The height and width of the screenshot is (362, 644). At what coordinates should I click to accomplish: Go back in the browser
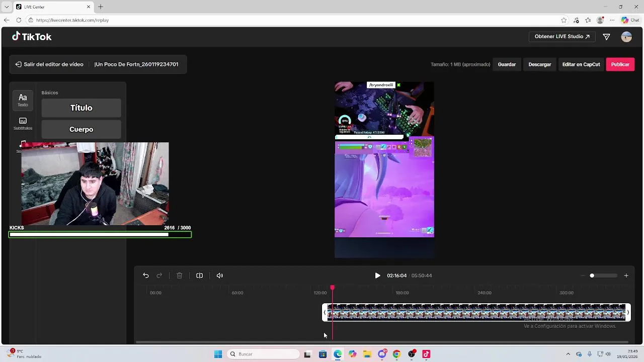click(6, 20)
